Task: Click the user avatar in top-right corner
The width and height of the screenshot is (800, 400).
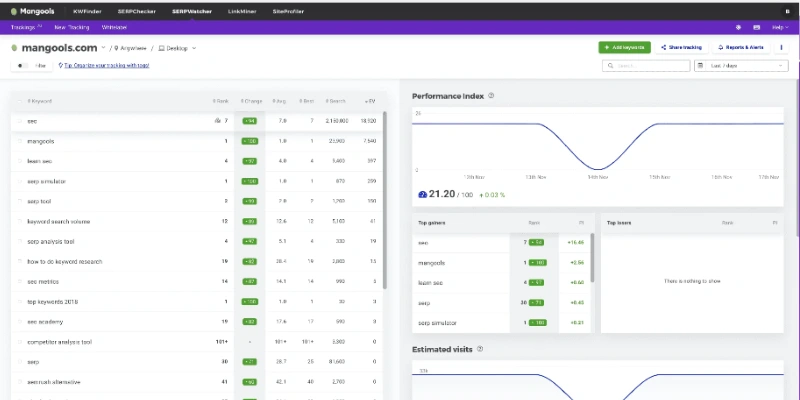Action: click(x=786, y=11)
